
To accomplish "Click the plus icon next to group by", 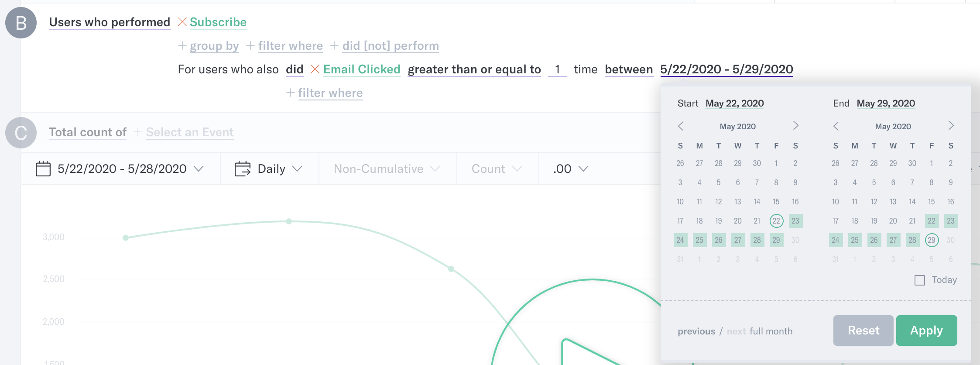I will 182,45.
